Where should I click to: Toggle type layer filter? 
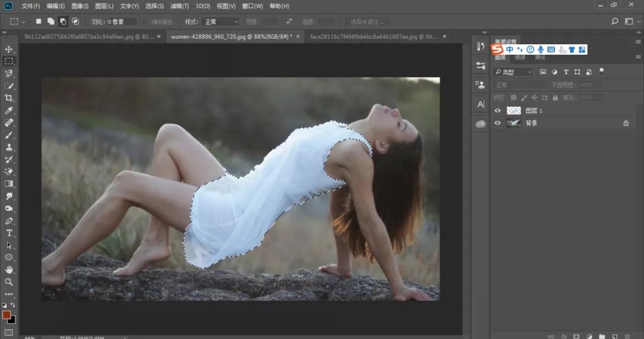(x=566, y=72)
